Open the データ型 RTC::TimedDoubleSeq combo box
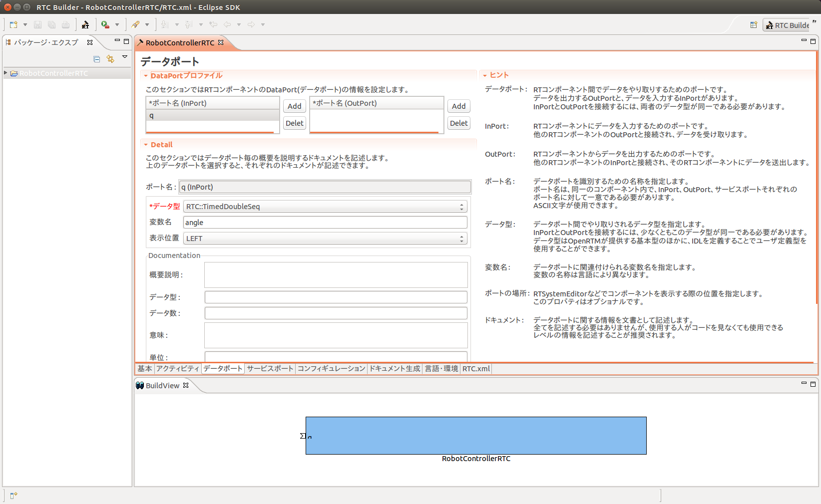This screenshot has height=504, width=821. point(325,207)
